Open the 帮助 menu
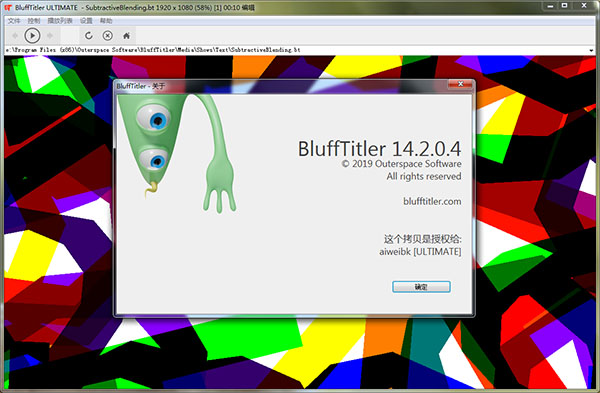600x393 pixels. tap(106, 21)
